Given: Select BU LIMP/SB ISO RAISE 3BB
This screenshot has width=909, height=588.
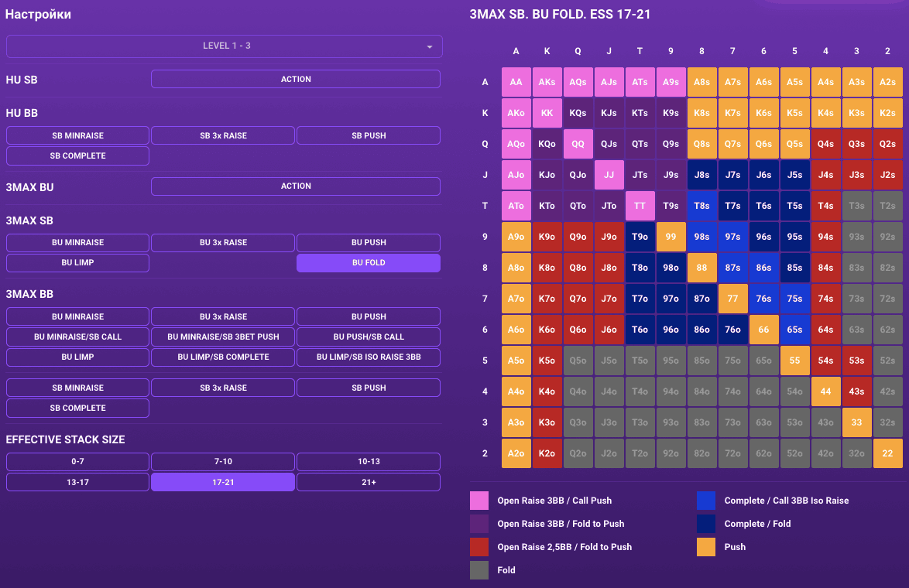Looking at the screenshot, I should [368, 357].
